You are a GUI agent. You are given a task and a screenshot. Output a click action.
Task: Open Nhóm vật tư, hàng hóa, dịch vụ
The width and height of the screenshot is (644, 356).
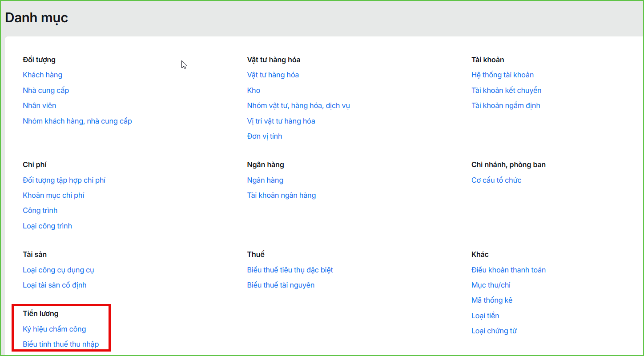[298, 105]
